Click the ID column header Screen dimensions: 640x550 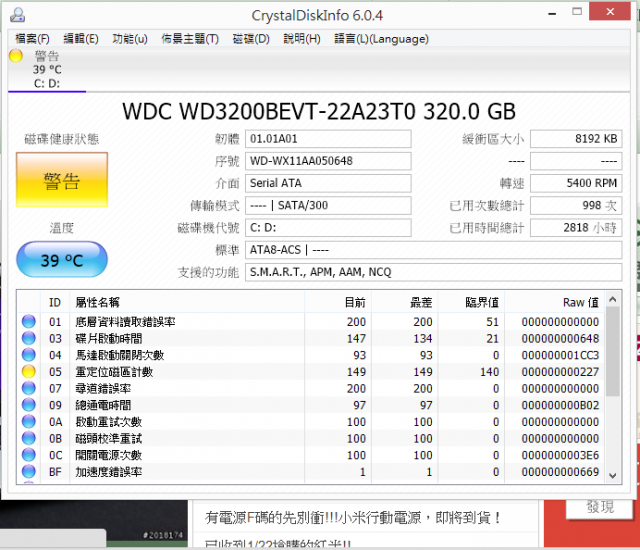pos(55,302)
